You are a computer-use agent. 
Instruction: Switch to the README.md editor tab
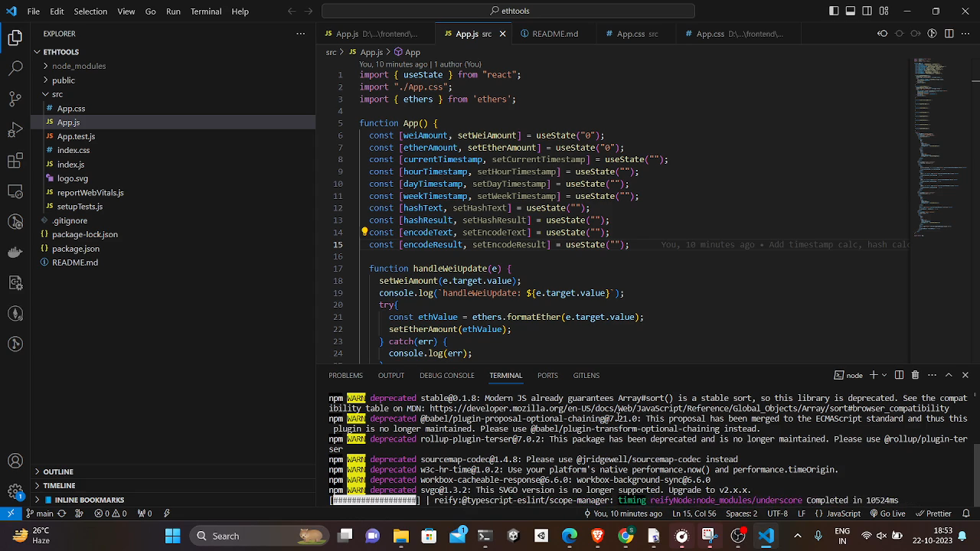click(x=554, y=34)
